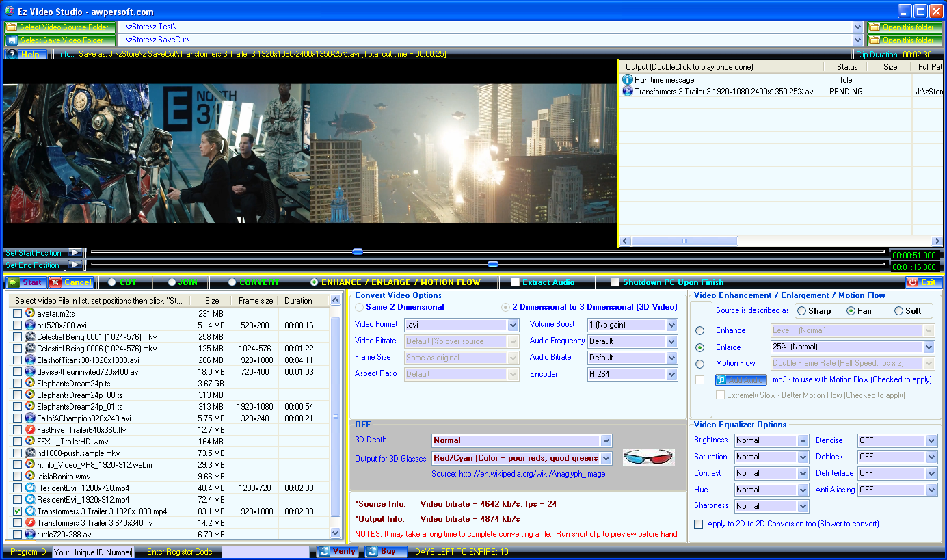Click the Help question mark button

26,54
